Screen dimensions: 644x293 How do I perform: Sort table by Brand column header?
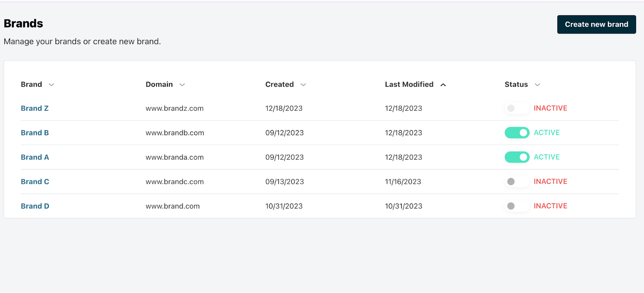click(31, 84)
